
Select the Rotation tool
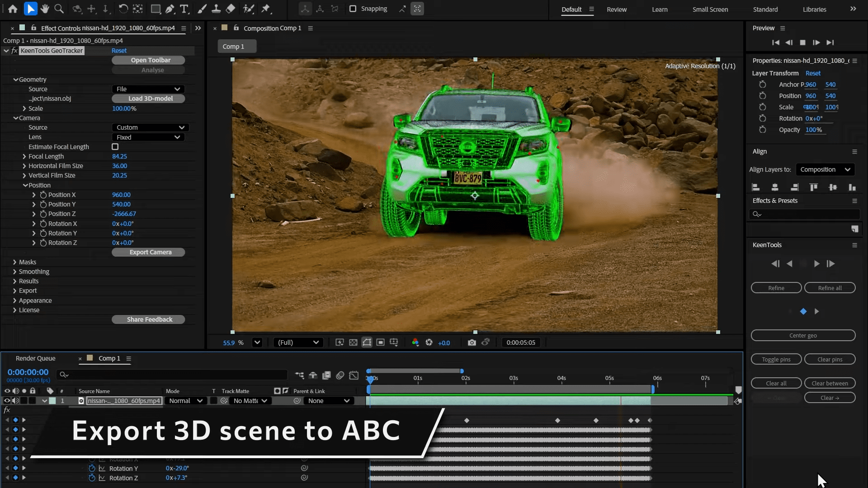124,9
